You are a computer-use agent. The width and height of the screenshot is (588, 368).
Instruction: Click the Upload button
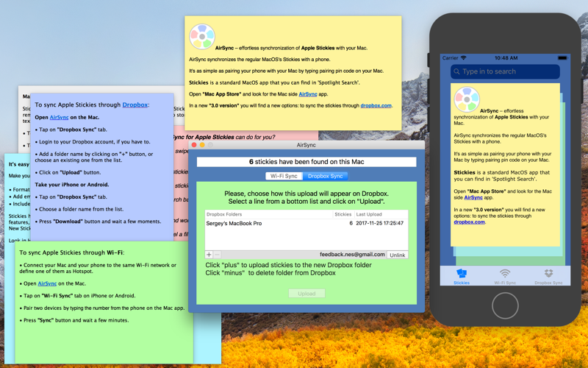coord(306,294)
